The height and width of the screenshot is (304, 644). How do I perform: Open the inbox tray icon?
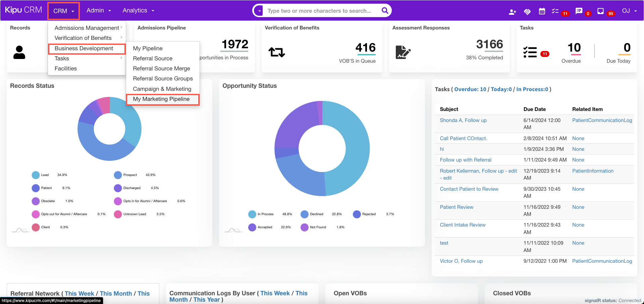[x=600, y=11]
